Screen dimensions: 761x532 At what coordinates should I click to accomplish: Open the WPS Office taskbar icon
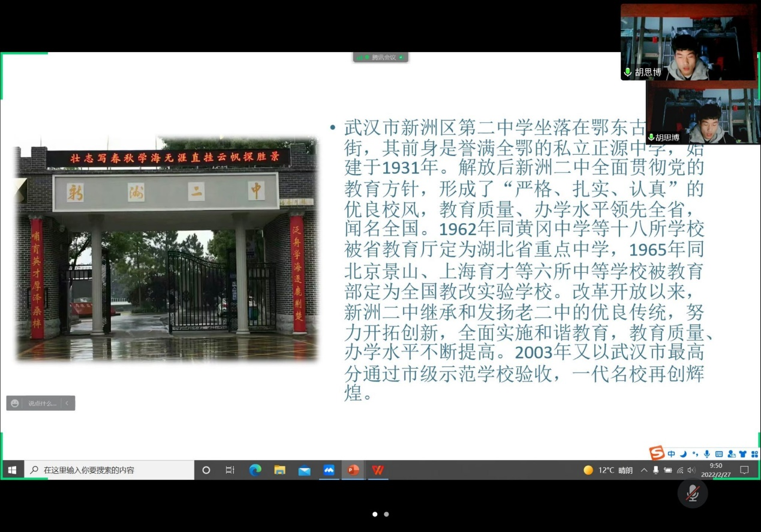pyautogui.click(x=378, y=470)
